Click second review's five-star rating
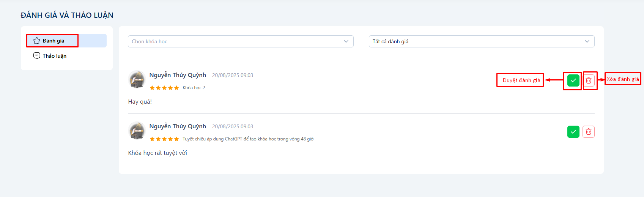Image resolution: width=644 pixels, height=197 pixels. (x=164, y=139)
